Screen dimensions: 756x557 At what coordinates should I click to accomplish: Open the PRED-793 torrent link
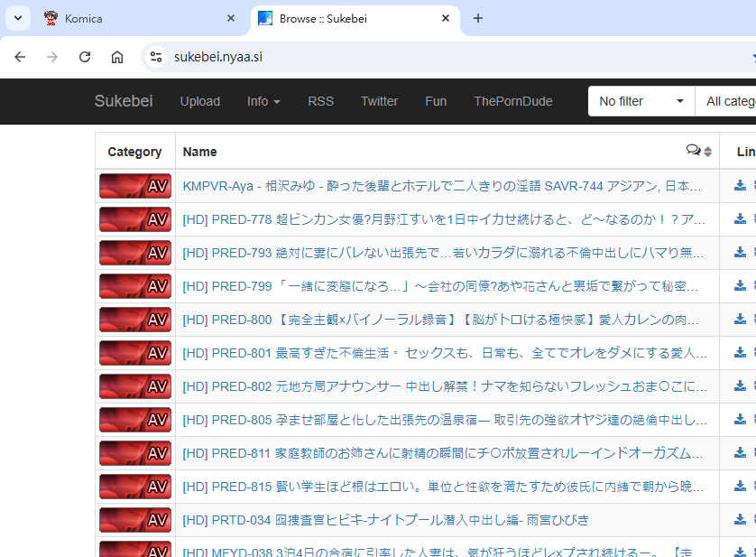[x=443, y=253]
